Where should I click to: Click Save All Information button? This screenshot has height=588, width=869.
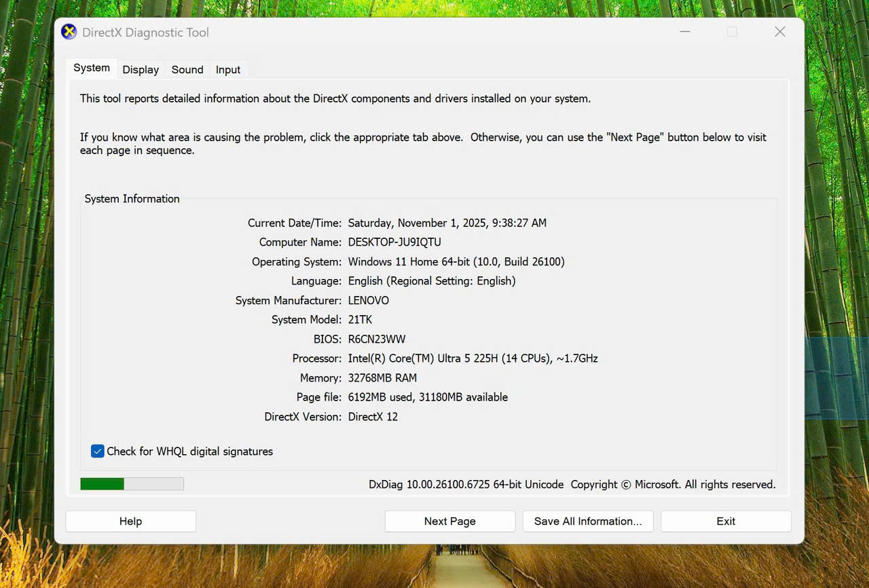tap(587, 521)
